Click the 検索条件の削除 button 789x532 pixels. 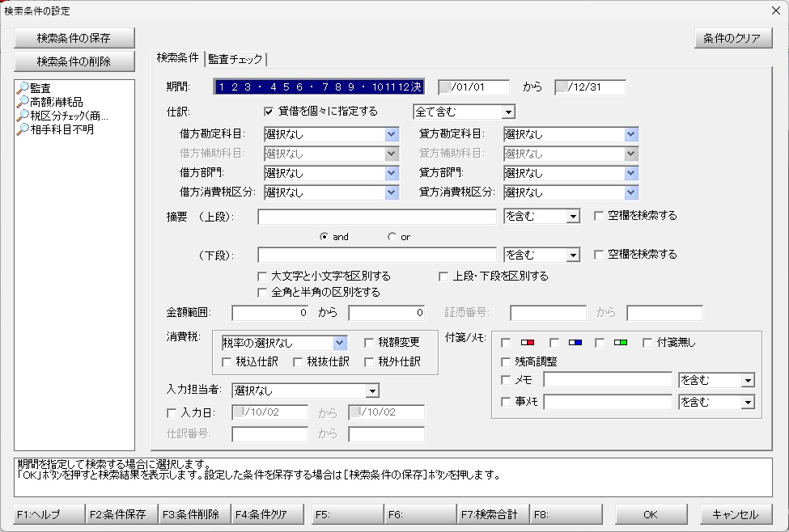[74, 61]
